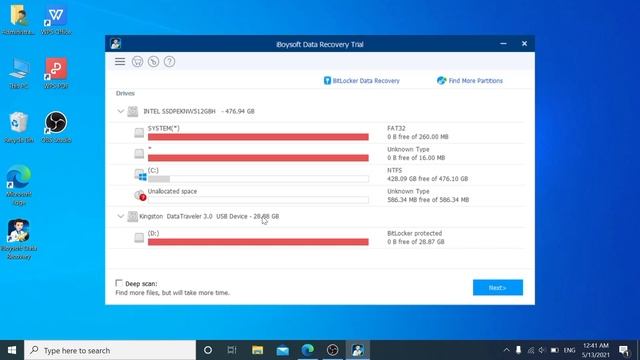Select the 'FAT32' file system text
Image resolution: width=640 pixels, height=360 pixels.
(396, 128)
